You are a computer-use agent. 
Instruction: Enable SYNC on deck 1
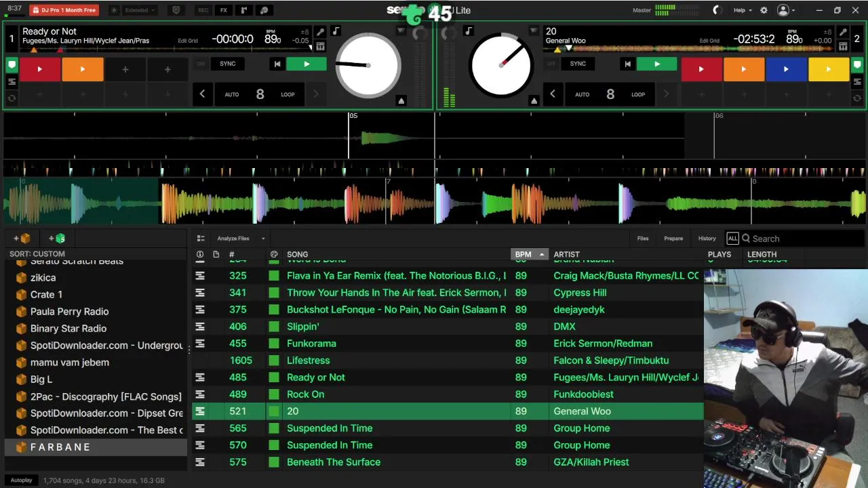pos(228,64)
